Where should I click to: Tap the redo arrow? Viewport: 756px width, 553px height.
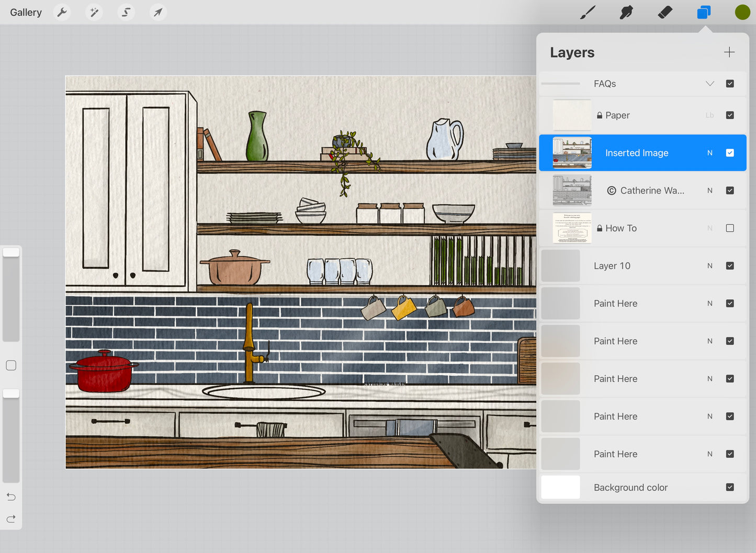coord(11,519)
